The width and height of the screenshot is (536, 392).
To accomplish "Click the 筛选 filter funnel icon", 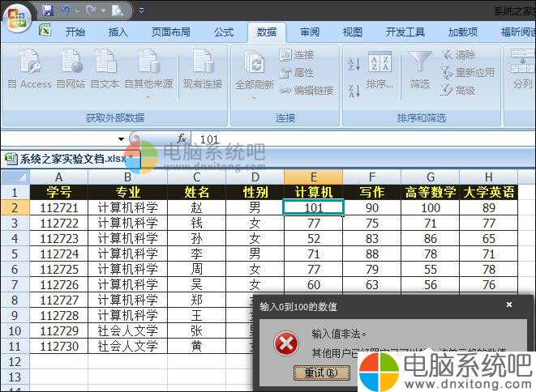I will pyautogui.click(x=419, y=63).
